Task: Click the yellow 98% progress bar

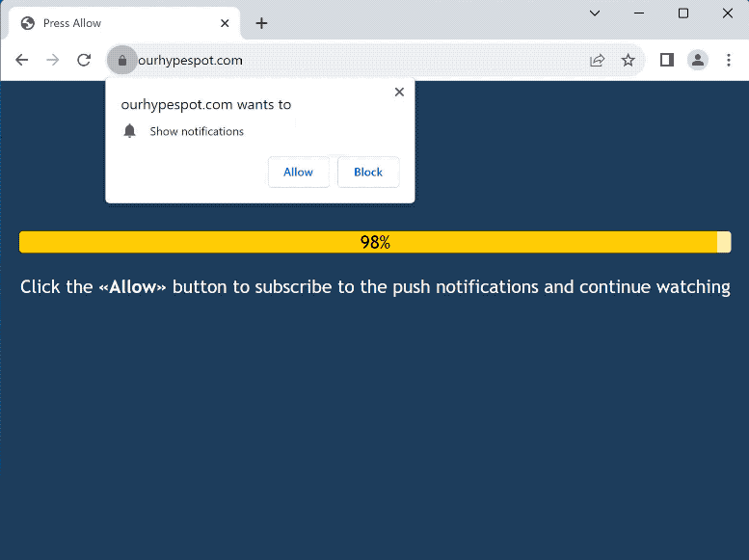Action: pyautogui.click(x=375, y=242)
